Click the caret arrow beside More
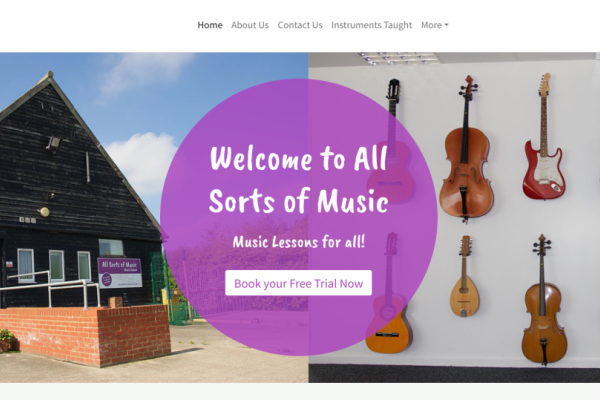This screenshot has width=600, height=400. tap(446, 25)
